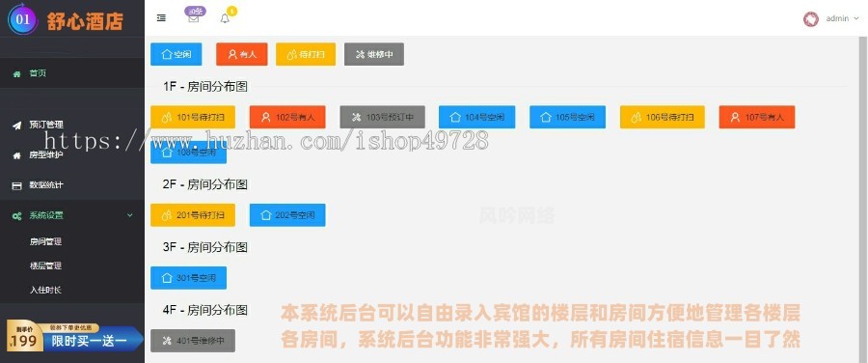Open 楼层管理 submenu item
This screenshot has width=868, height=363.
pos(45,265)
